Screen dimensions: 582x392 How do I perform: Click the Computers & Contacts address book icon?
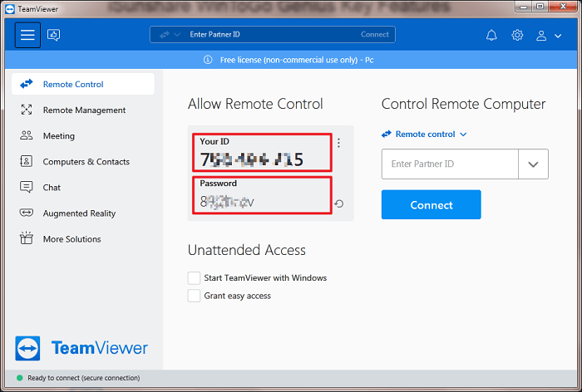(x=26, y=161)
